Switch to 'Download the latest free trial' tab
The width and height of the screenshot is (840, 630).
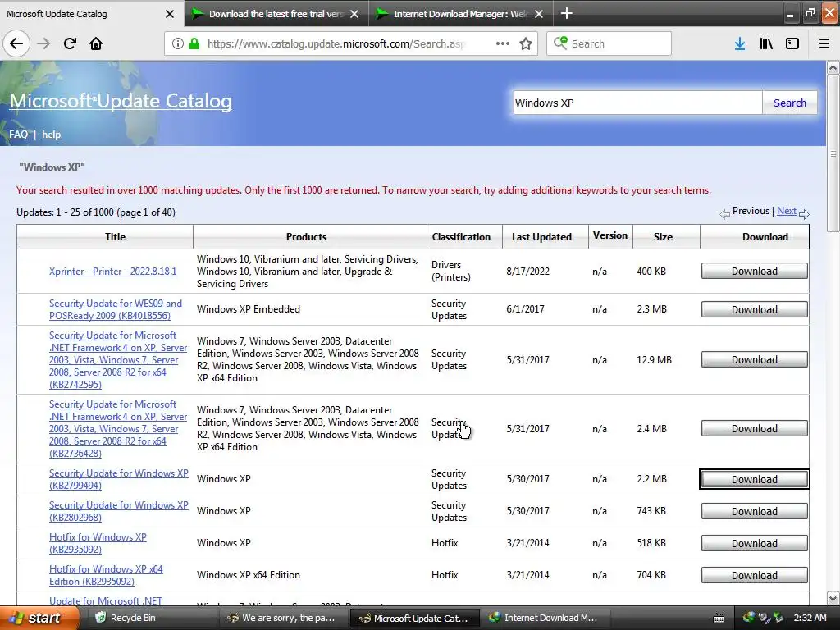pos(276,14)
